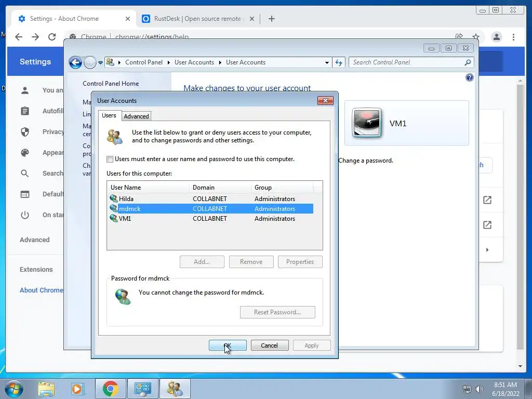This screenshot has width=532, height=399.
Task: Click the Properties button
Action: (x=300, y=262)
